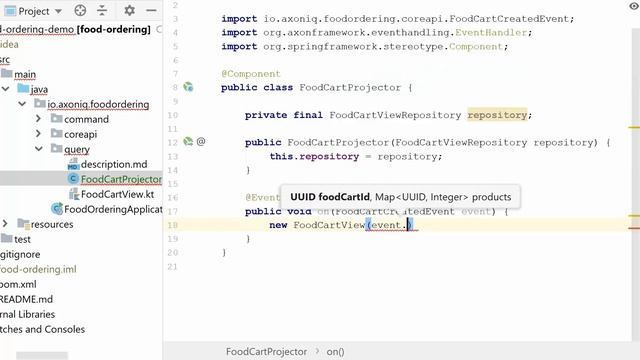Select the query package
The height and width of the screenshot is (360, 640).
(77, 149)
